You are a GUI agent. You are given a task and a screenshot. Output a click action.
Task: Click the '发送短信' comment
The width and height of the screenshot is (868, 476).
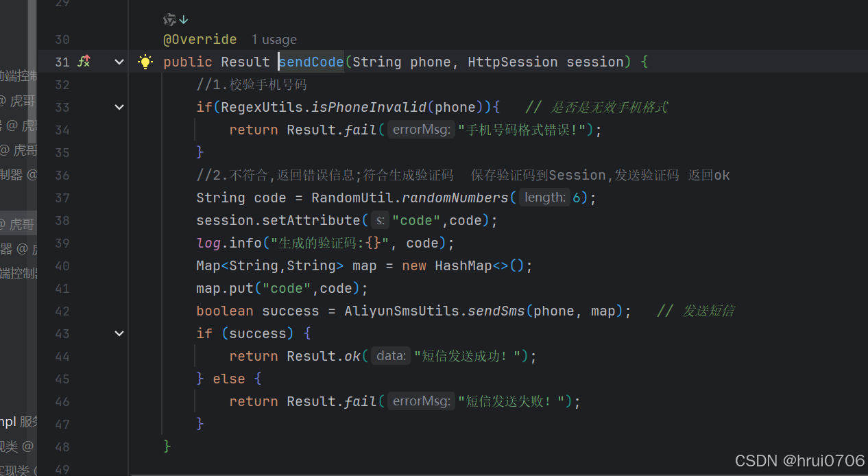(695, 311)
